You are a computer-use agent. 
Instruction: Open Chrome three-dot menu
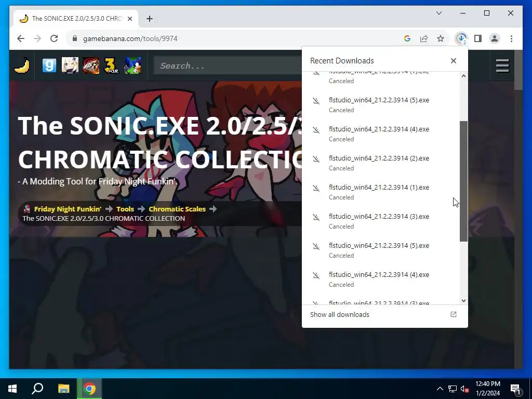click(x=511, y=38)
